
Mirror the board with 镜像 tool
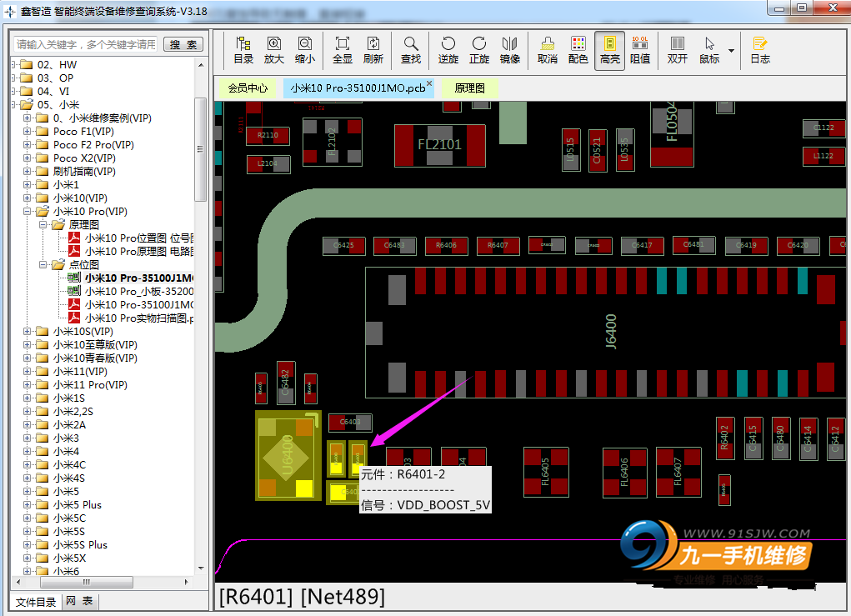click(x=509, y=51)
